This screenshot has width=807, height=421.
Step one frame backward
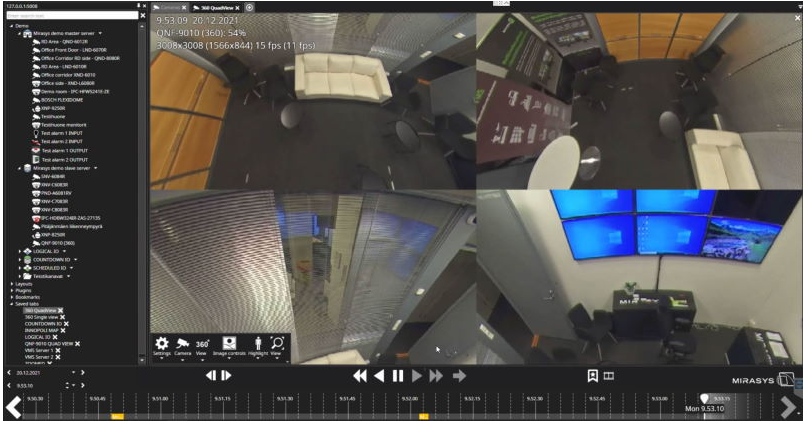point(211,375)
